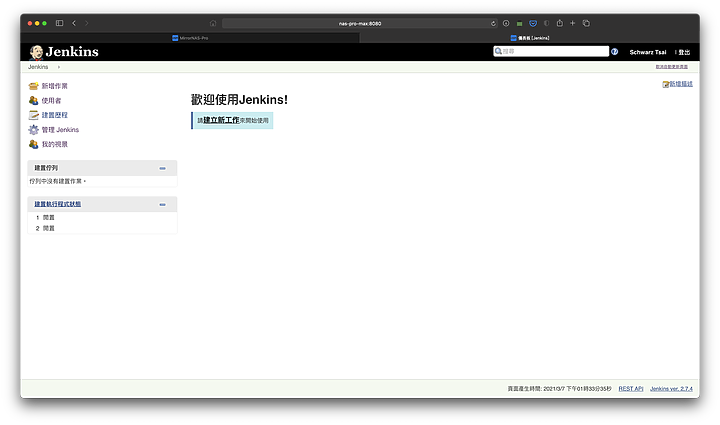Switch to the MirrorNAS-Pro browser tab

pyautogui.click(x=190, y=38)
